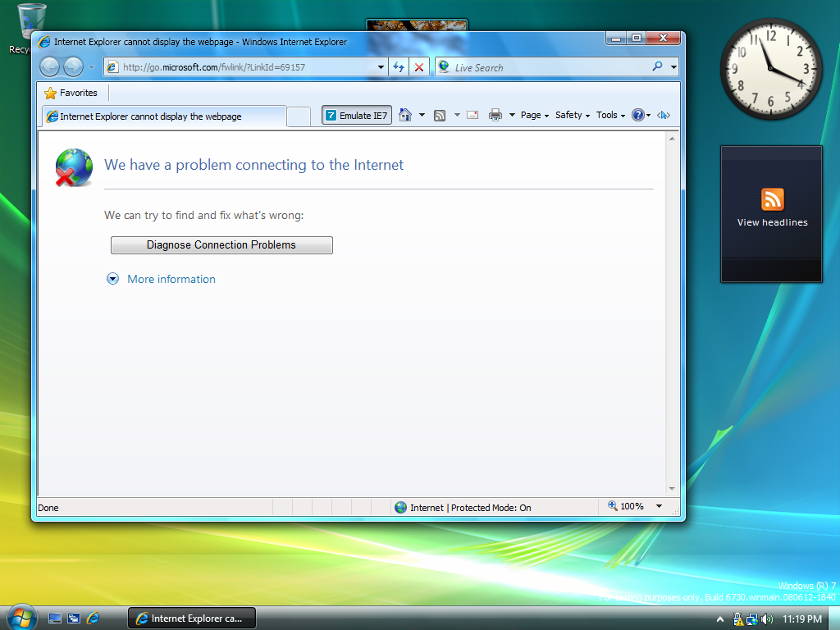Expand the address bar history dropdown
The image size is (840, 630).
tap(381, 67)
